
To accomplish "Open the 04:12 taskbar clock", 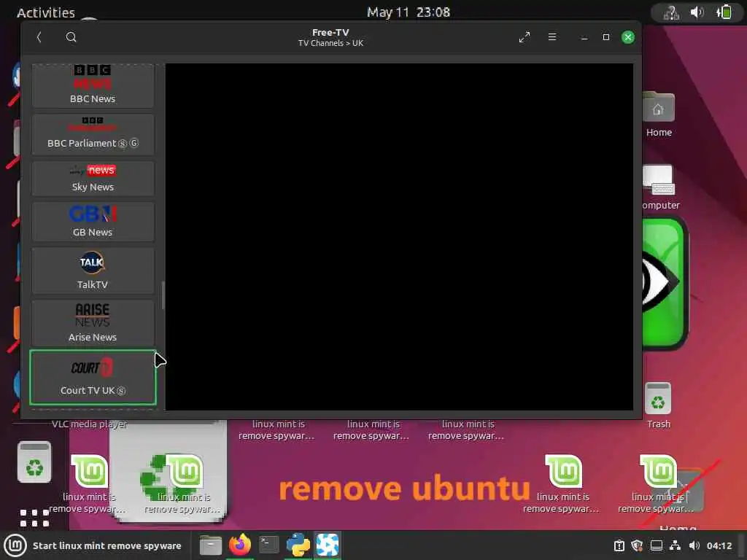I will 719,545.
